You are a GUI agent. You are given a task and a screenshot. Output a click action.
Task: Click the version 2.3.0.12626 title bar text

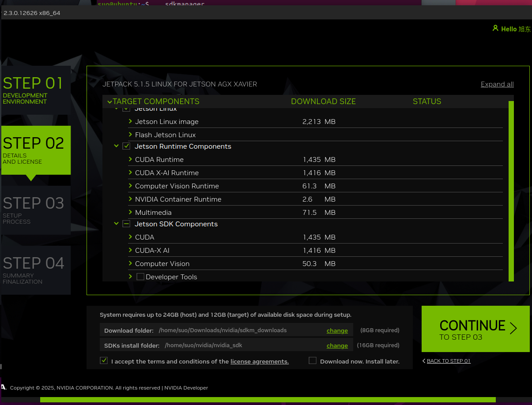point(32,13)
